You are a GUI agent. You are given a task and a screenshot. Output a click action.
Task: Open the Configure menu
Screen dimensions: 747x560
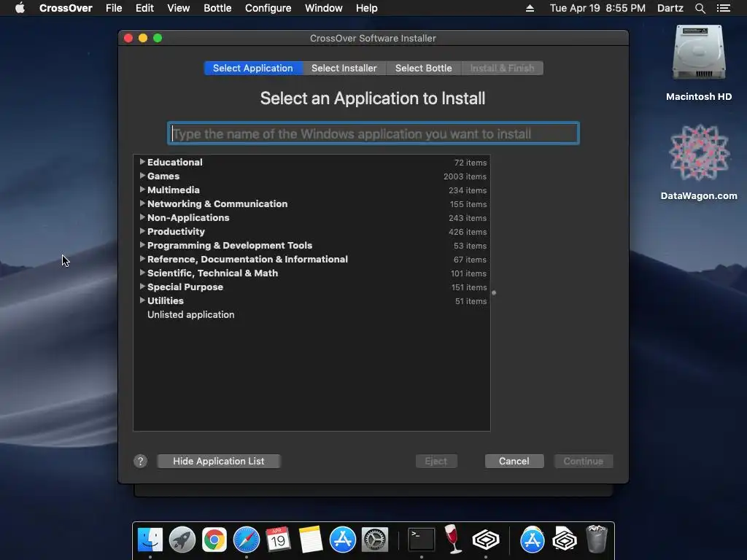(268, 8)
